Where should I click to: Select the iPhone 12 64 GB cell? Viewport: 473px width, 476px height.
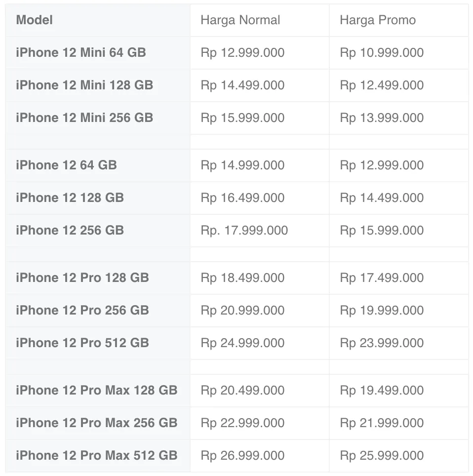point(66,165)
